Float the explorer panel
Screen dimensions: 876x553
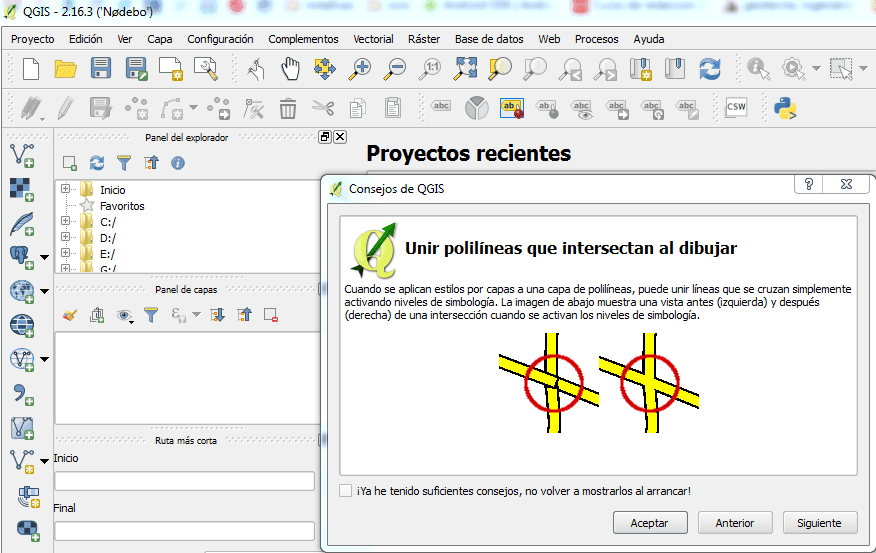[x=325, y=137]
